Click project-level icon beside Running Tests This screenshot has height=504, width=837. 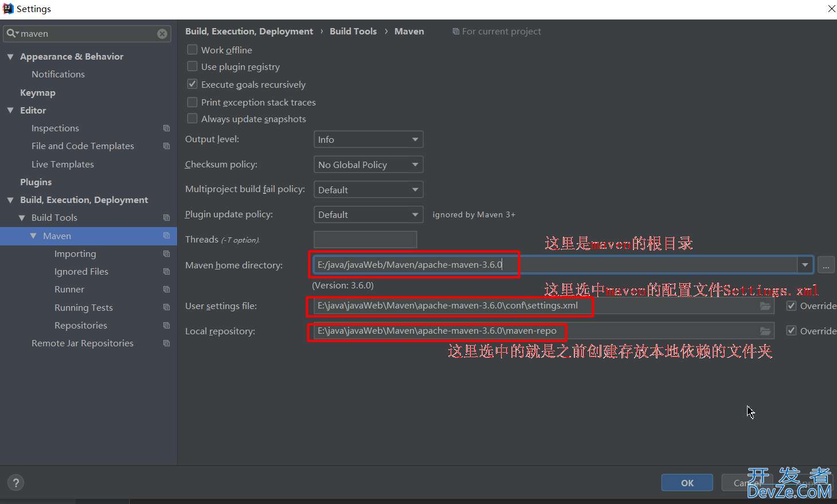[166, 307]
